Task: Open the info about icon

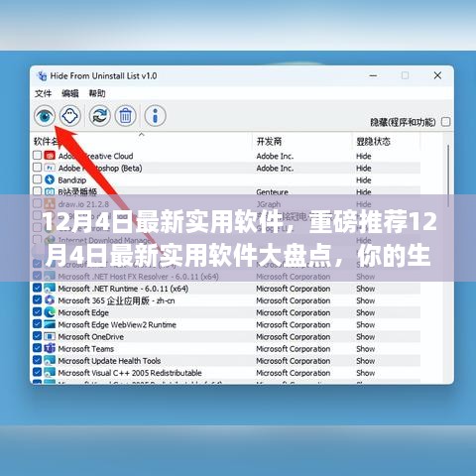Action: [x=155, y=116]
